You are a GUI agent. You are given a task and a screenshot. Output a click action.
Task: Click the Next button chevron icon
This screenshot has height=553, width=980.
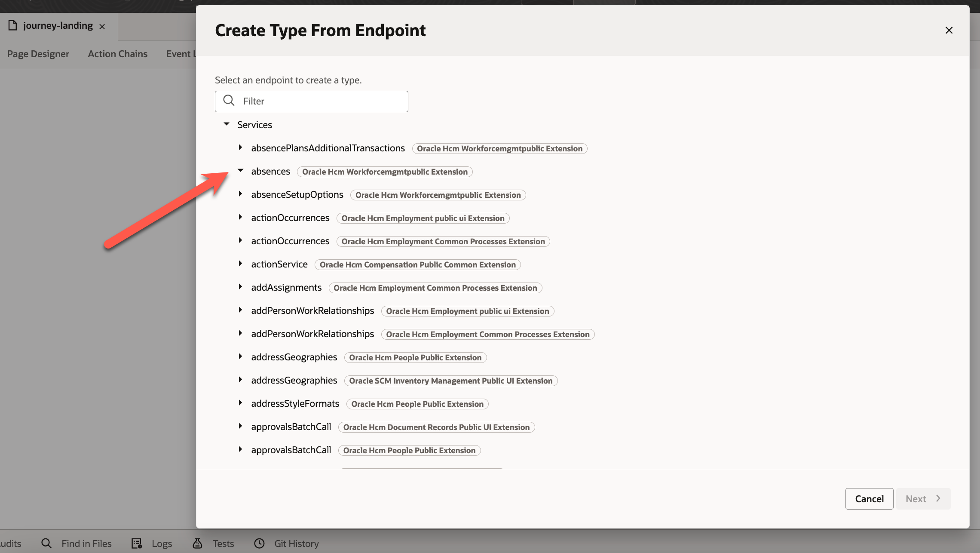click(938, 498)
